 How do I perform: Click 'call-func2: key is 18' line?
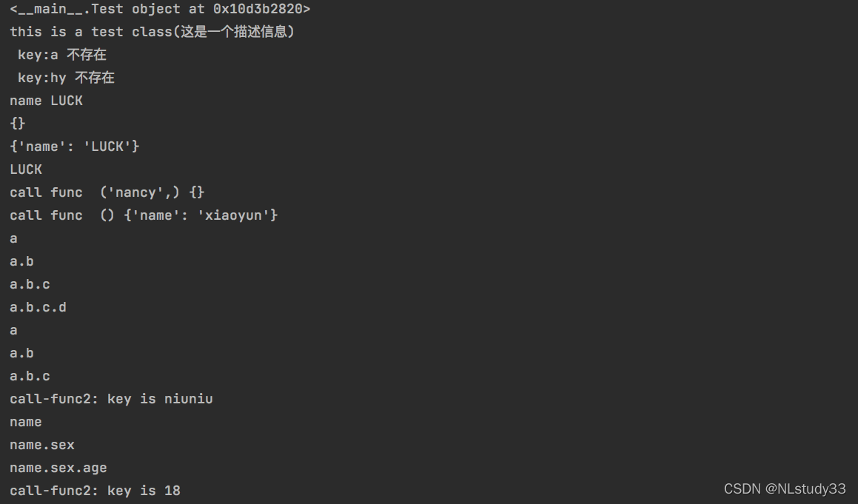click(95, 491)
